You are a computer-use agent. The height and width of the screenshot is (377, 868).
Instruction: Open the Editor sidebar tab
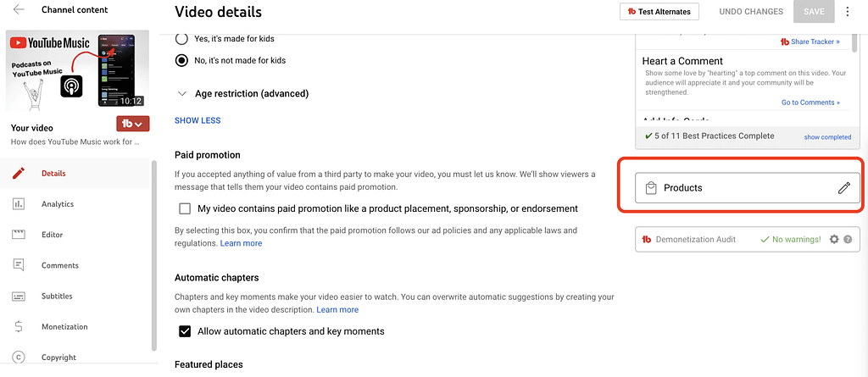[x=52, y=235]
